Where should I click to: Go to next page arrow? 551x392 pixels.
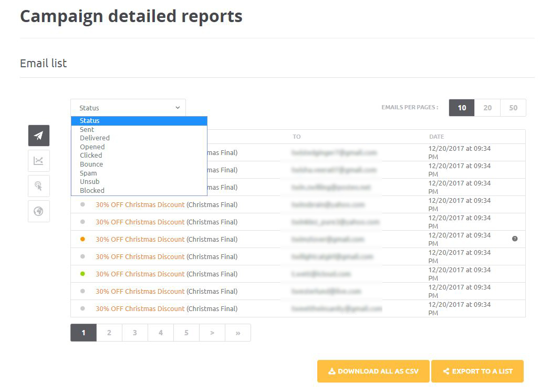point(212,333)
